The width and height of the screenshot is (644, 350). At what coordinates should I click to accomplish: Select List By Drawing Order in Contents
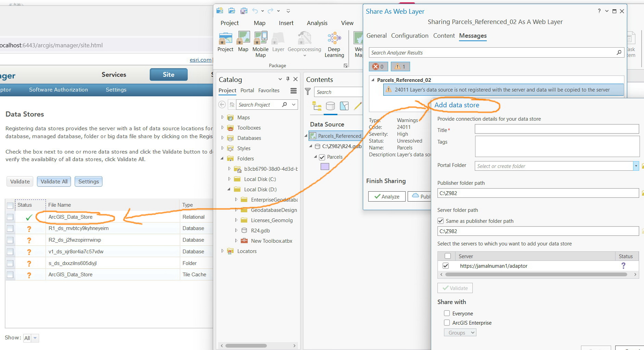(x=317, y=106)
